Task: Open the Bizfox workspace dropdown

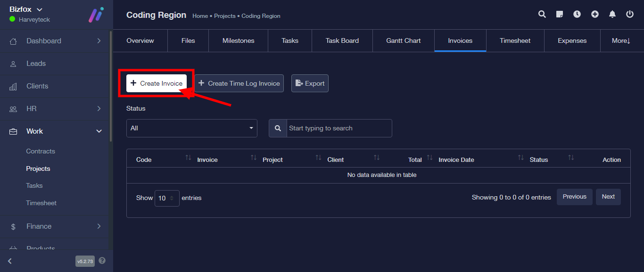Action: (x=26, y=9)
